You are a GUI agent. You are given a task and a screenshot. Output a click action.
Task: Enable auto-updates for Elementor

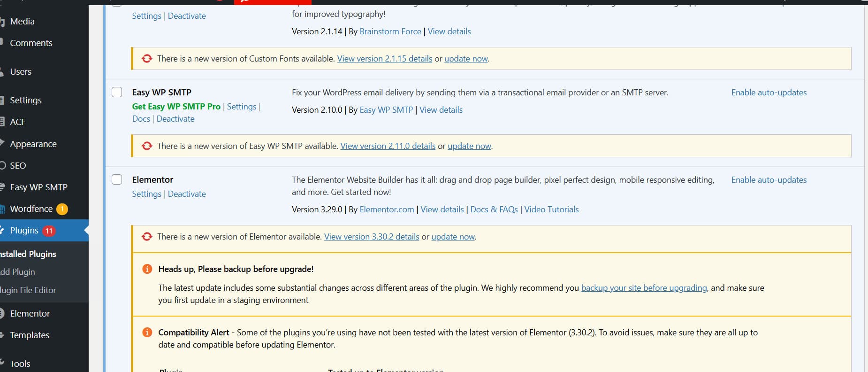coord(769,179)
